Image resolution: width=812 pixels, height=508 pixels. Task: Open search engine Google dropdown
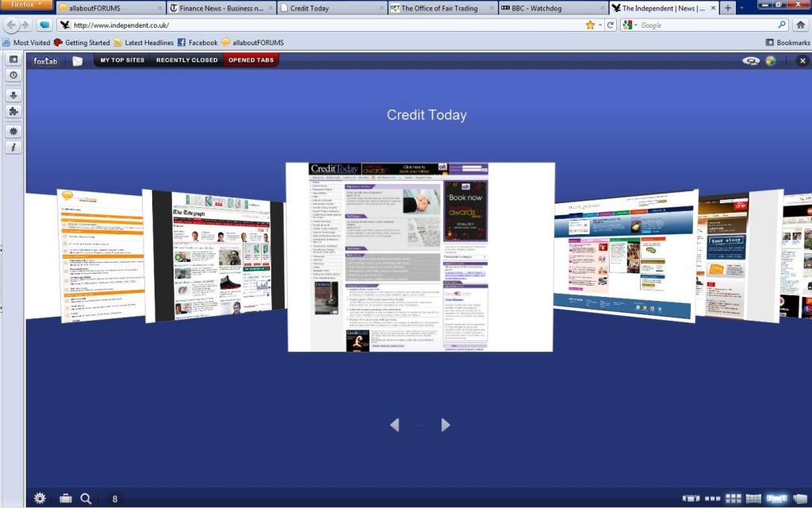(x=630, y=25)
